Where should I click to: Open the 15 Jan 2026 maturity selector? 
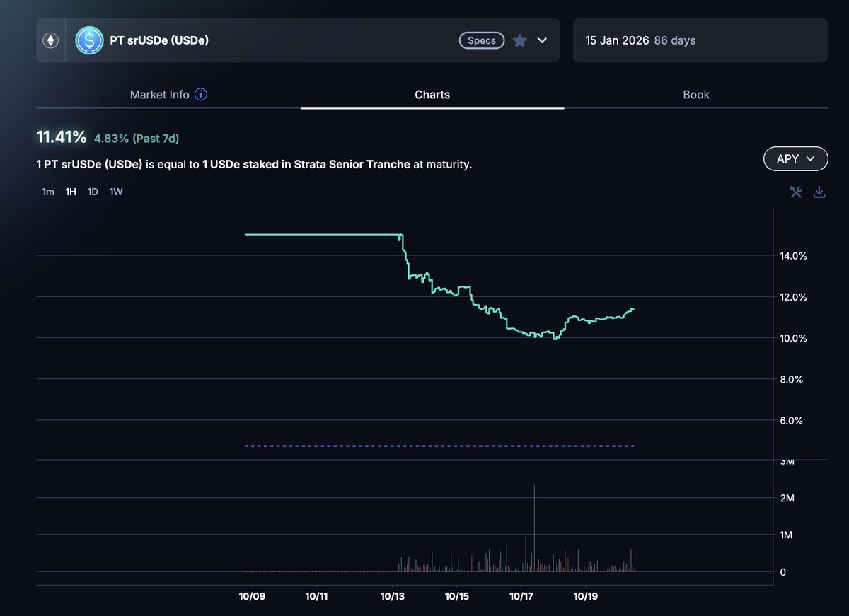point(700,40)
